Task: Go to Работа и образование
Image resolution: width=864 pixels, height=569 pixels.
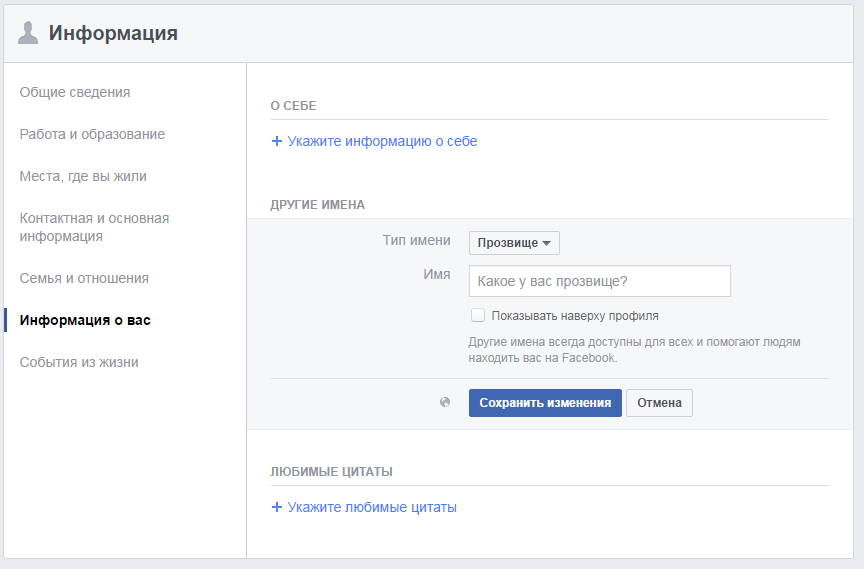Action: (92, 134)
